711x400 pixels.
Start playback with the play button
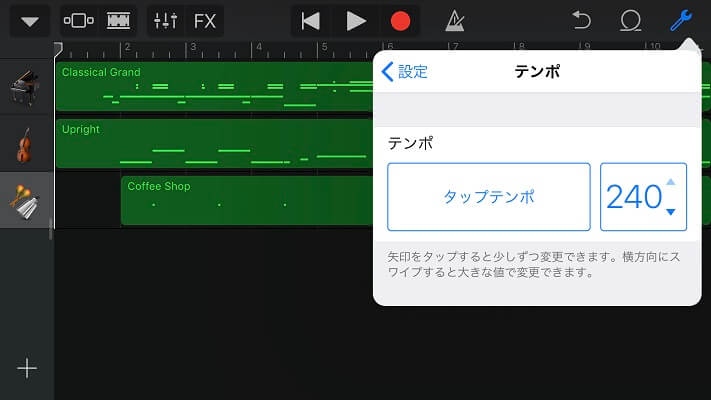[x=356, y=21]
